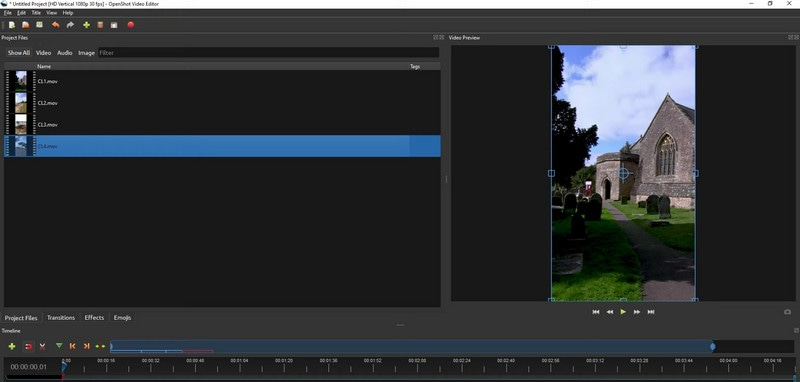800x382 pixels.
Task: Float the Project Files panel
Action: pos(435,37)
